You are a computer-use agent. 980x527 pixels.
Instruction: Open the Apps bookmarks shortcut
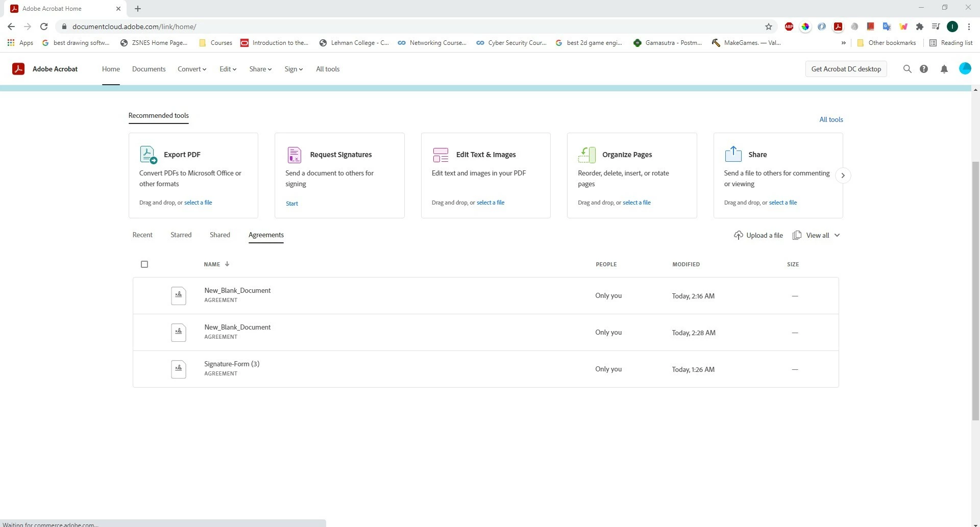click(x=20, y=43)
